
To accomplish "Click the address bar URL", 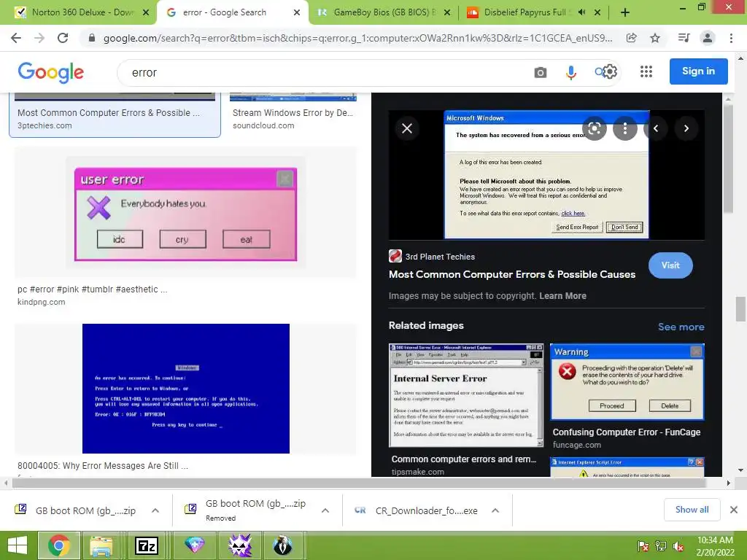I will pos(357,38).
